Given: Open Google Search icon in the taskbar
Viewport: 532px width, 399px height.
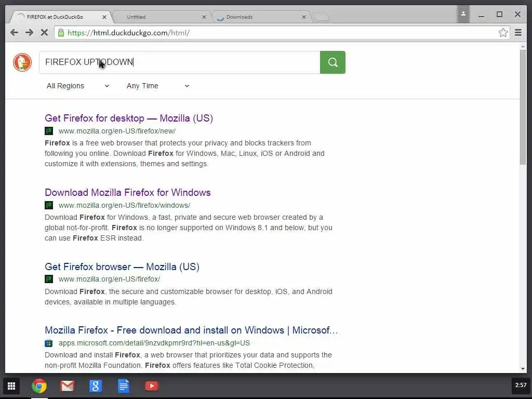Looking at the screenshot, I should pyautogui.click(x=96, y=386).
